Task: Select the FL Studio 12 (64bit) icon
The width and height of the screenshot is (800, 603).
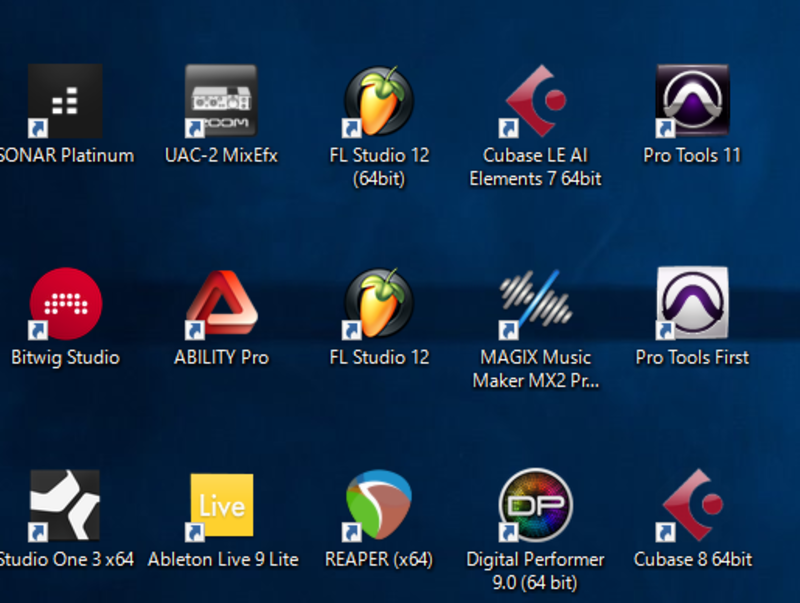Action: (379, 101)
